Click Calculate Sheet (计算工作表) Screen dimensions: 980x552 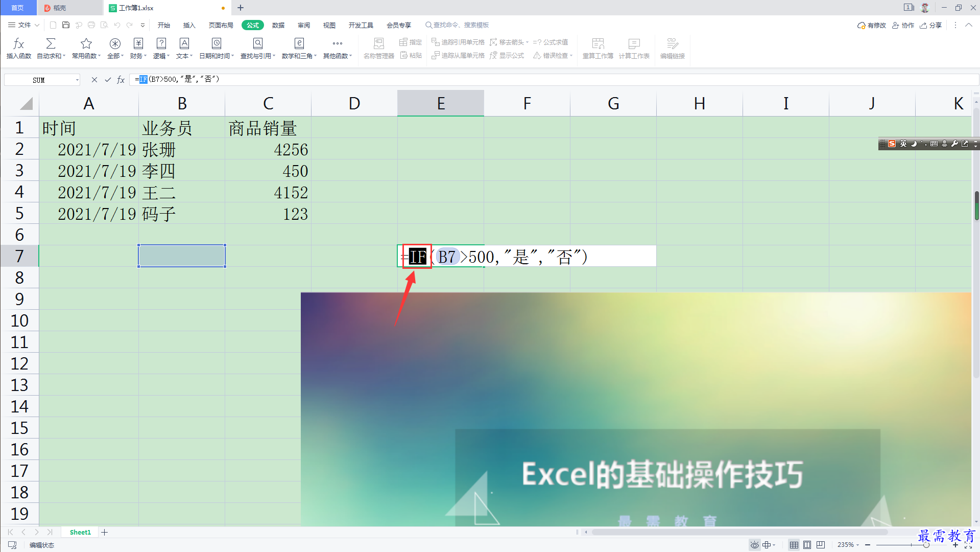(634, 49)
